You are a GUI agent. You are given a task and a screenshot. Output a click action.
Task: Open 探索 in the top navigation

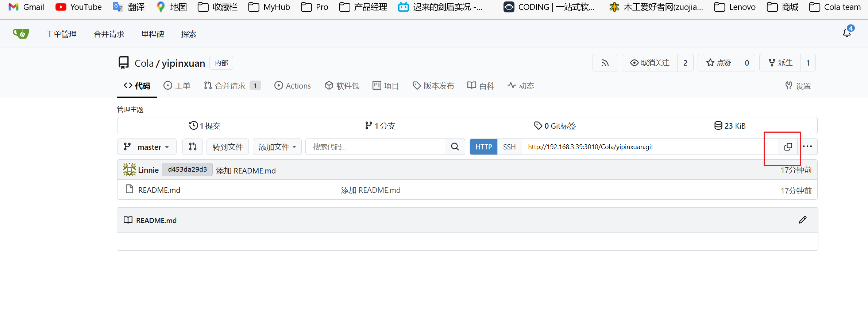[x=189, y=34]
